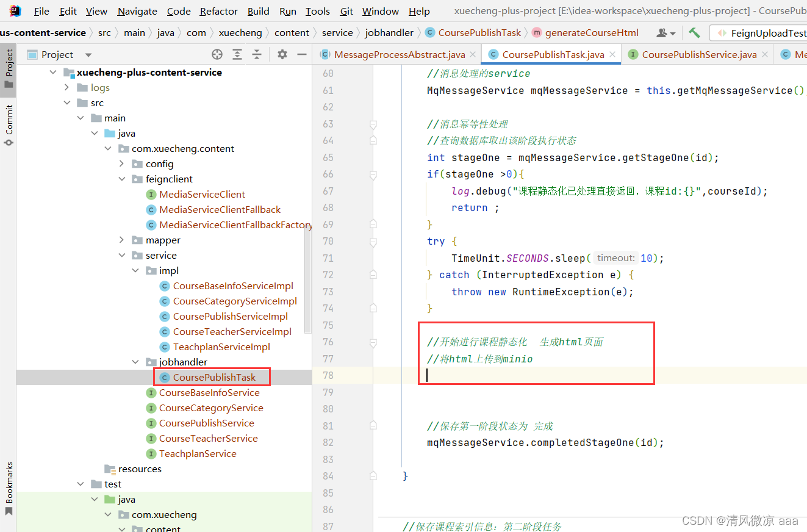Screen dimensions: 807x532
Task: Click the config package folder icon
Action: click(x=138, y=164)
